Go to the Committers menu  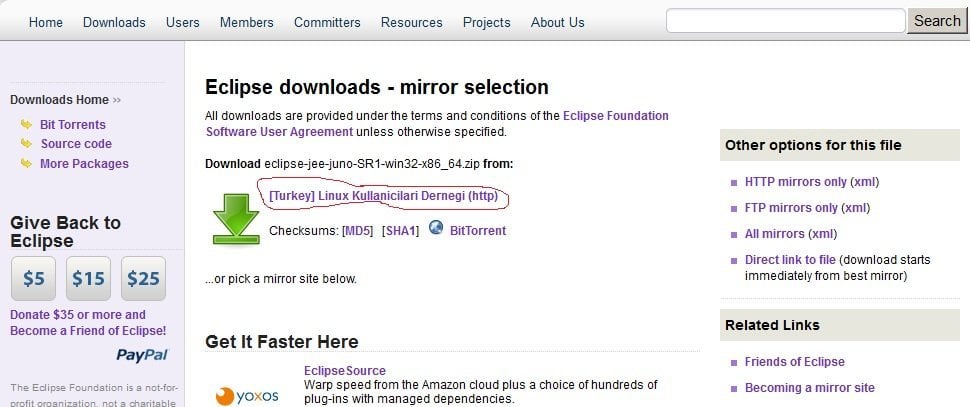pyautogui.click(x=327, y=22)
